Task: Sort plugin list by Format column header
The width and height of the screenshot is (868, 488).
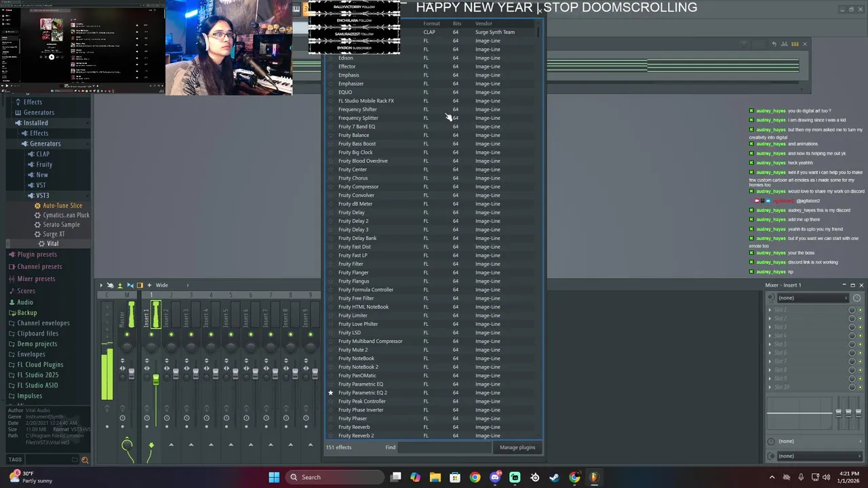Action: pyautogui.click(x=432, y=24)
